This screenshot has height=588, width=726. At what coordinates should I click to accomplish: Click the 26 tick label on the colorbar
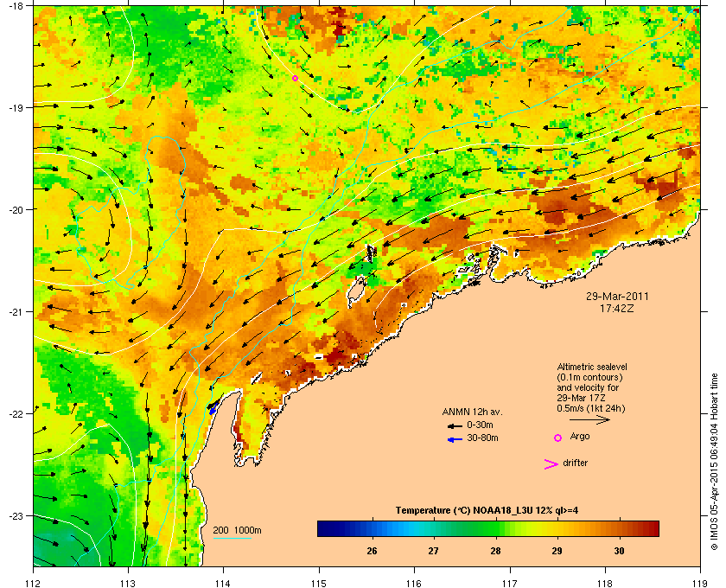[372, 551]
